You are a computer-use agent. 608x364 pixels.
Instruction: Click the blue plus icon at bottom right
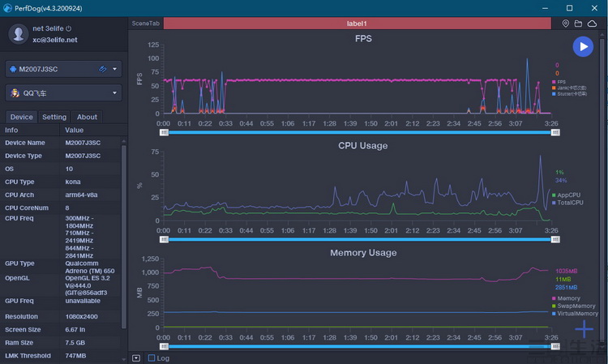pyautogui.click(x=584, y=329)
